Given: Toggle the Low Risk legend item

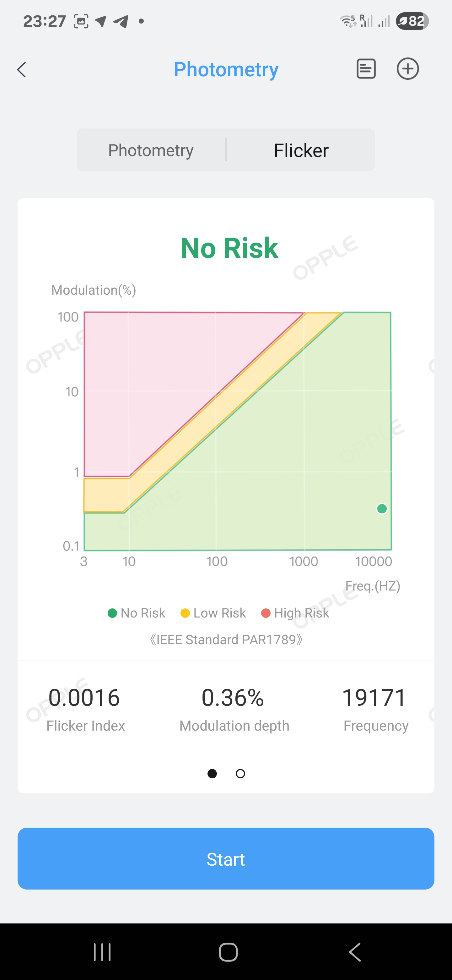Looking at the screenshot, I should pyautogui.click(x=213, y=613).
